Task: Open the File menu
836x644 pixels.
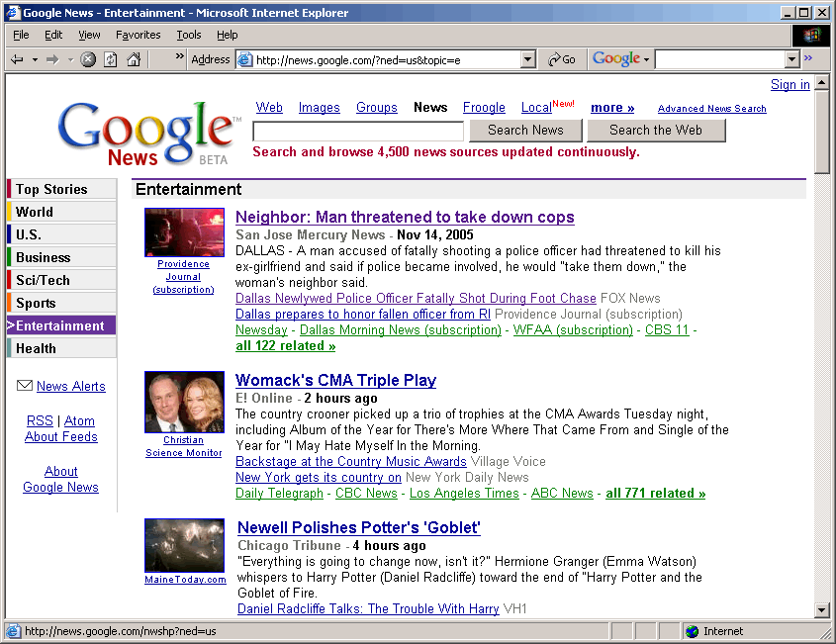Action: point(22,36)
